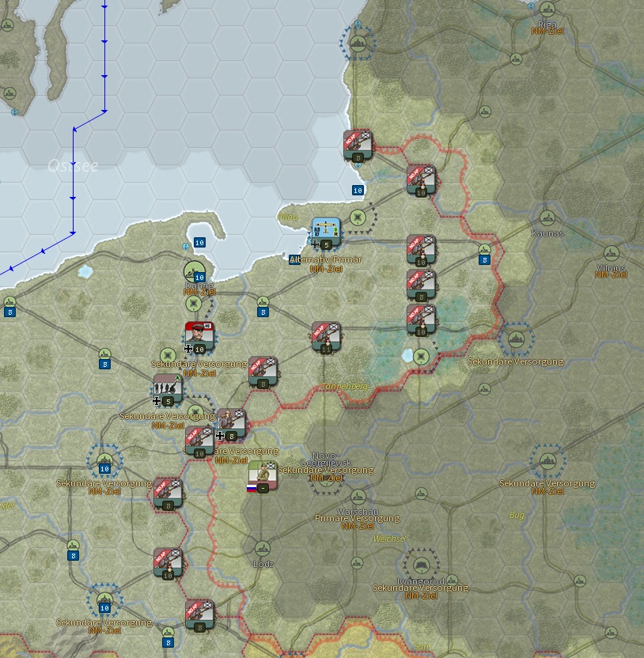Viewport: 644px width, 658px height.
Task: Click the ringed city with supply 10 above the bottom-left Sekundäre Versorgung label
Action: coord(104,600)
